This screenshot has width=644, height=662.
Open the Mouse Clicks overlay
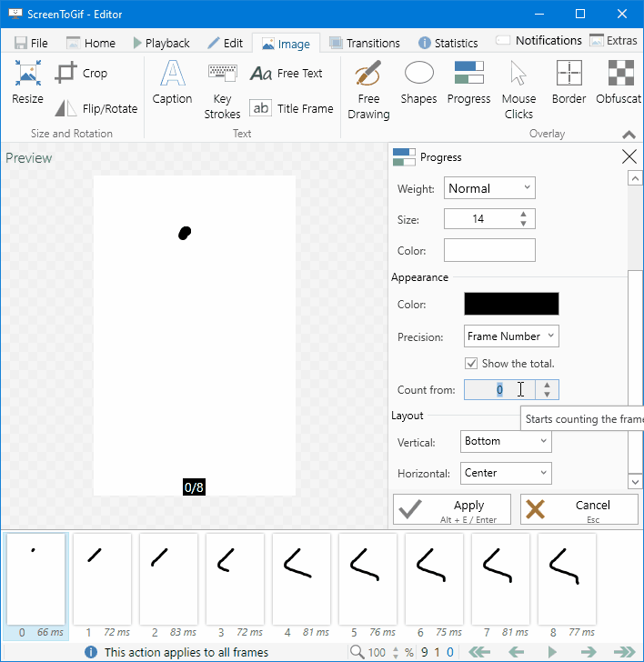(x=518, y=90)
